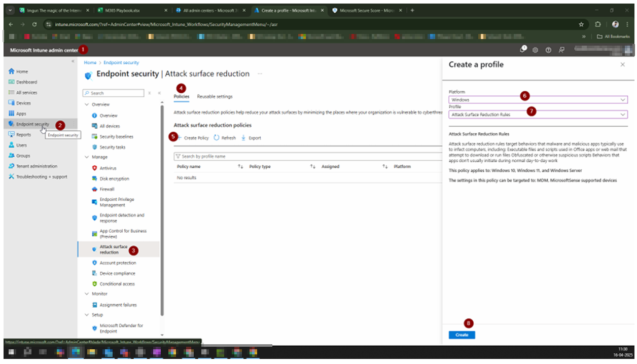Viewport: 637px width, 364px height.
Task: Open Home in the left navigation
Action: tap(22, 71)
